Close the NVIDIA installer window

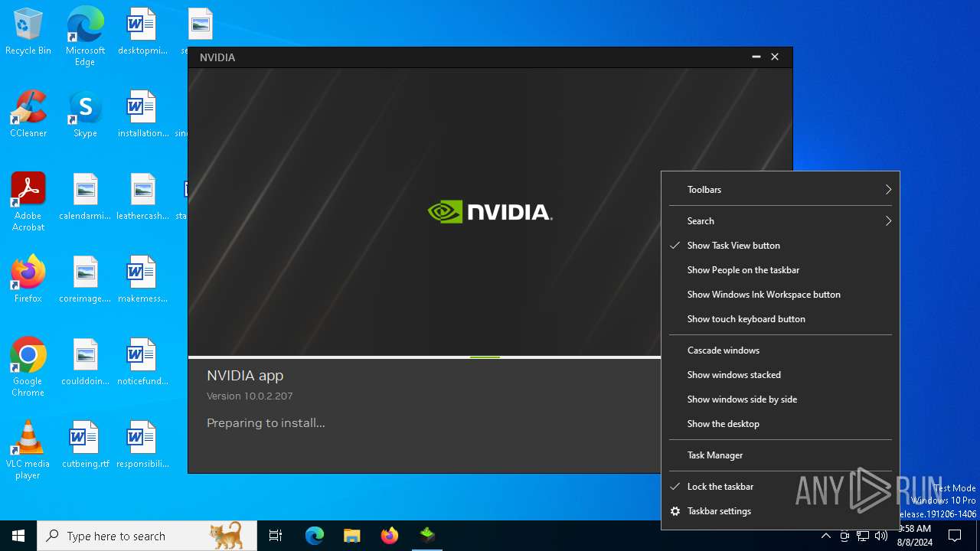[775, 57]
